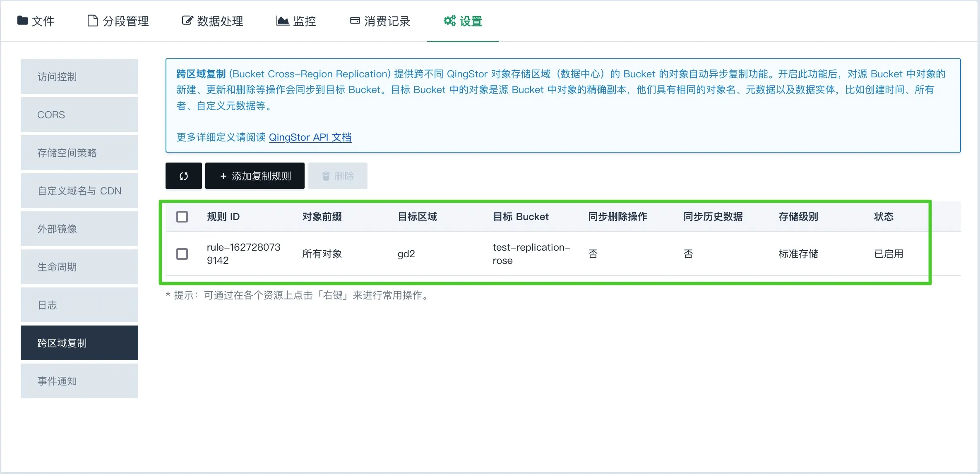Click the chart icon of 监控
Viewport: 980px width, 474px height.
(283, 20)
